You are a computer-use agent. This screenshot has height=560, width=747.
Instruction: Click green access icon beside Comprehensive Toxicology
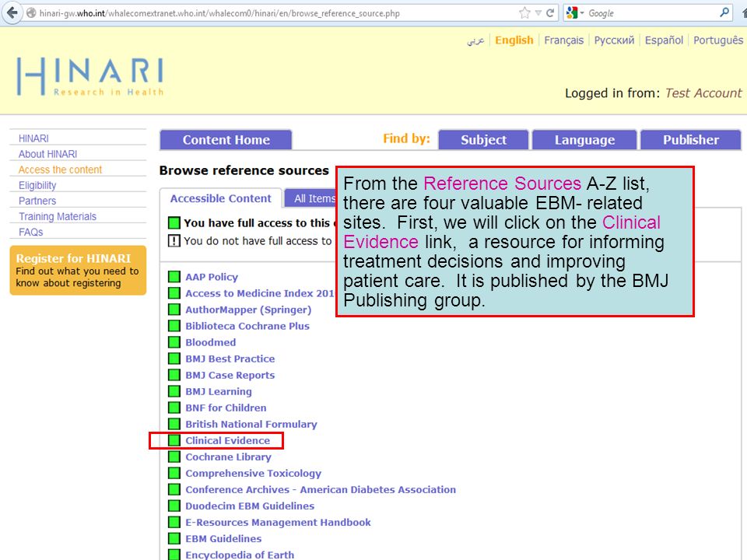pyautogui.click(x=174, y=474)
